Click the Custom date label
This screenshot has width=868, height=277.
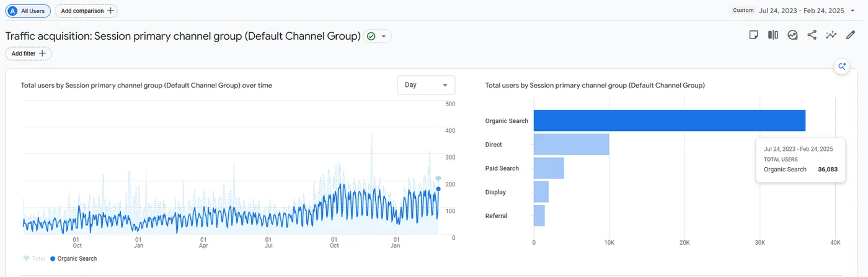click(x=743, y=11)
